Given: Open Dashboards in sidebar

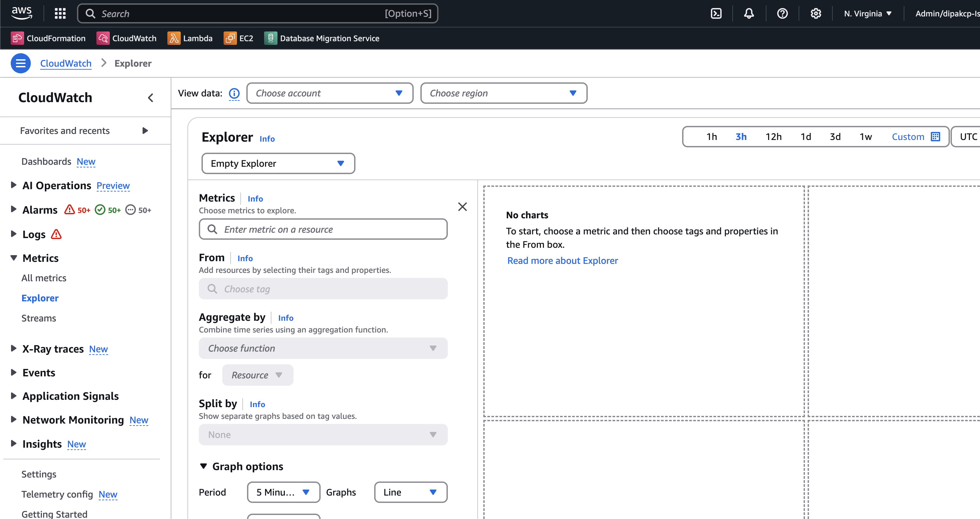Looking at the screenshot, I should click(x=46, y=161).
